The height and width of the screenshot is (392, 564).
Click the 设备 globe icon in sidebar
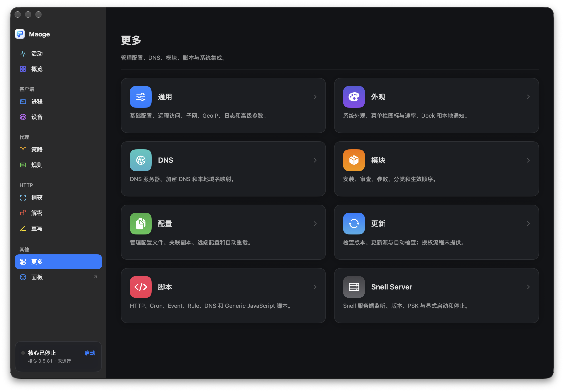pos(23,117)
